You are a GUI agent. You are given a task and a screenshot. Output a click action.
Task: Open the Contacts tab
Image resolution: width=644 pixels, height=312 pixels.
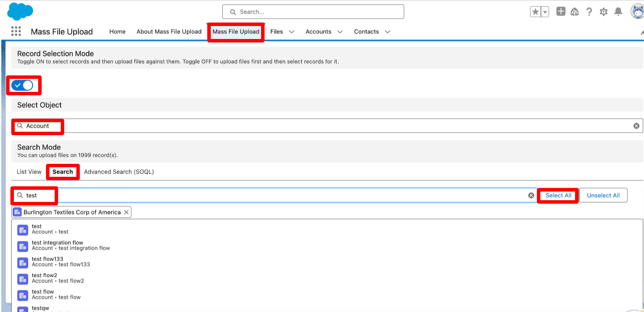366,32
